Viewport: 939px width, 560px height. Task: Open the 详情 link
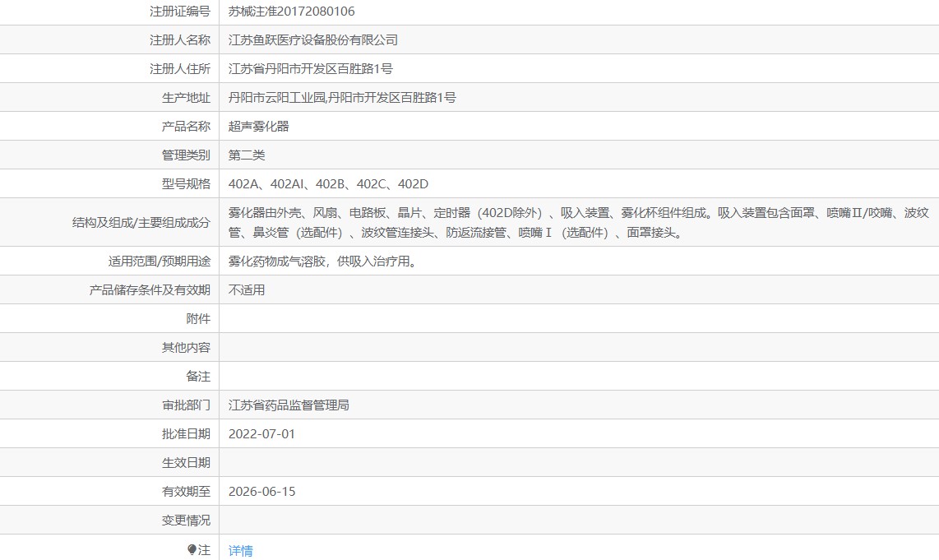pyautogui.click(x=241, y=550)
